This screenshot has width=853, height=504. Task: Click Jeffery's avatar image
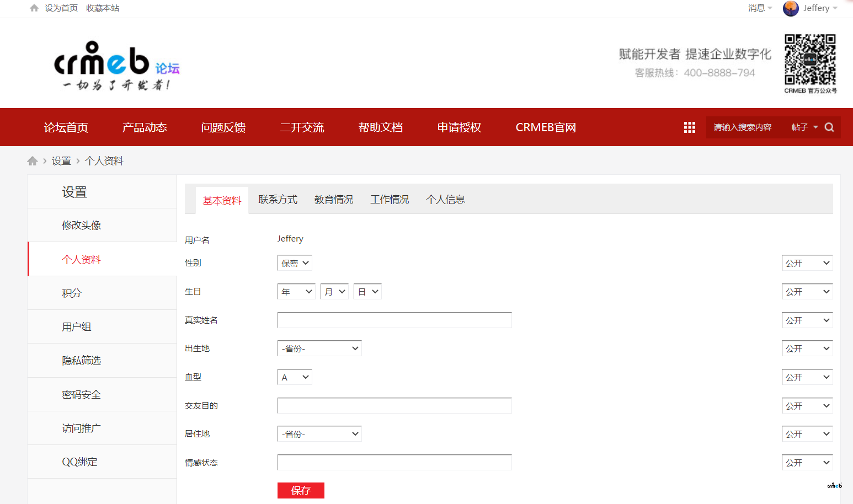coord(790,8)
